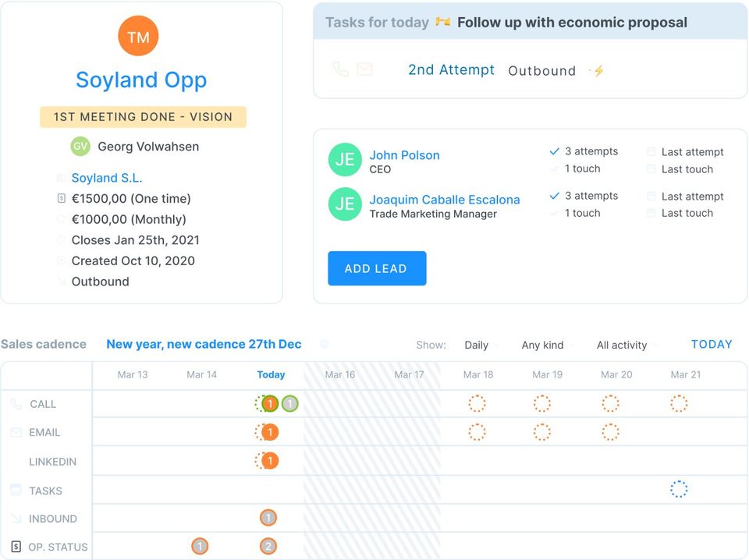Viewport: 749px width, 560px height.
Task: Click the yellow flag icon in Tasks header
Action: (x=443, y=23)
